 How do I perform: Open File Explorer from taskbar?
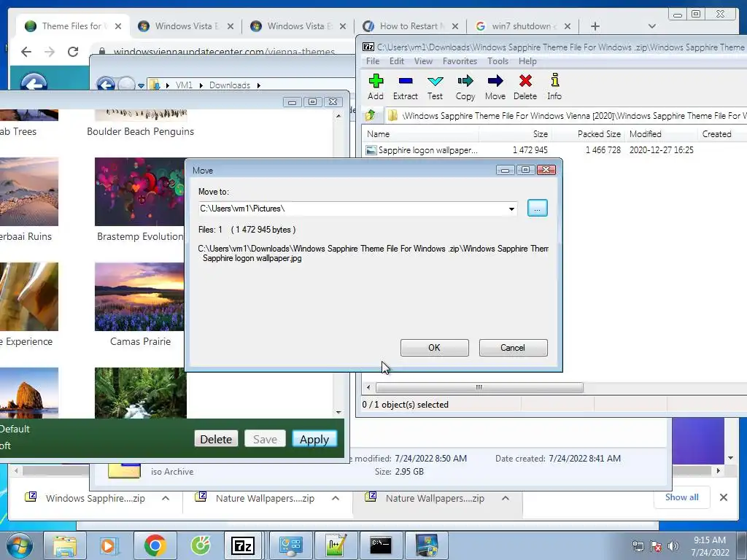tap(64, 545)
